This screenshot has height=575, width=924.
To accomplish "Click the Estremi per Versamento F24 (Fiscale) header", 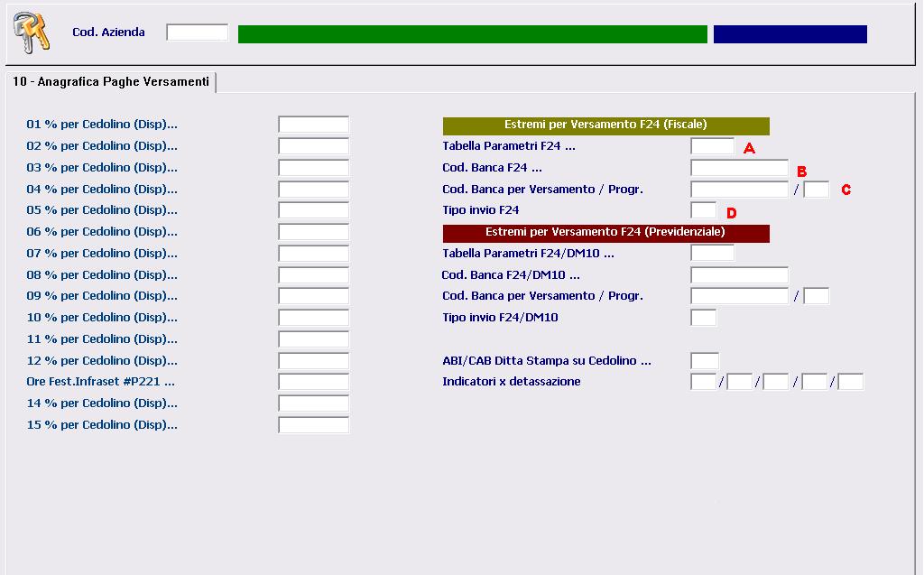I will (x=605, y=125).
